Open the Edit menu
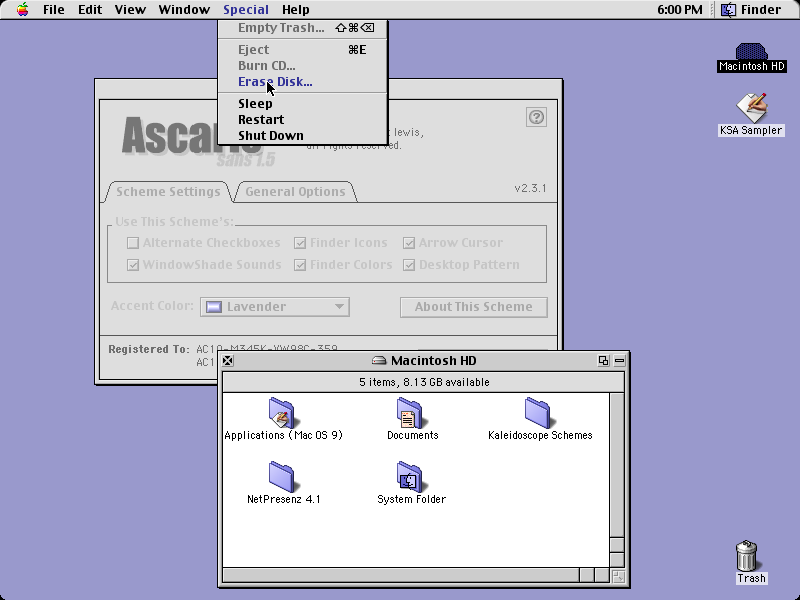The height and width of the screenshot is (600, 800). pos(90,9)
